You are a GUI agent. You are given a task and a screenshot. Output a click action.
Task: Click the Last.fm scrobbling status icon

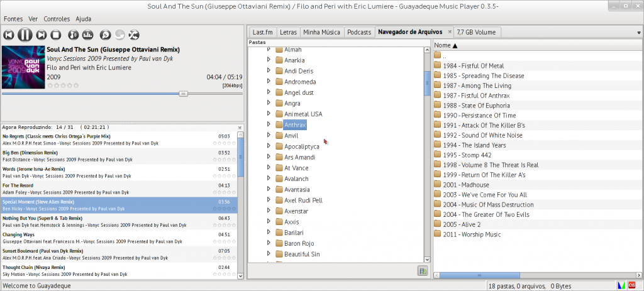pos(633,285)
